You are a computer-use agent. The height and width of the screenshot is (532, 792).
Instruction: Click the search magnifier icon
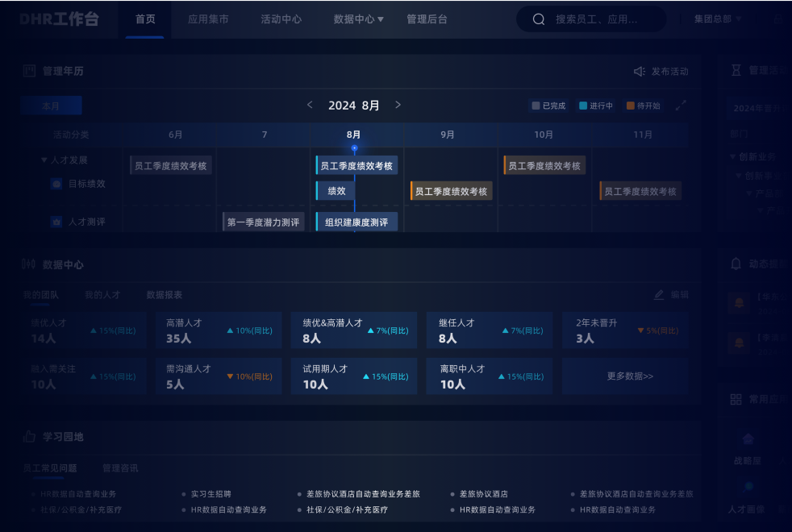coord(539,19)
